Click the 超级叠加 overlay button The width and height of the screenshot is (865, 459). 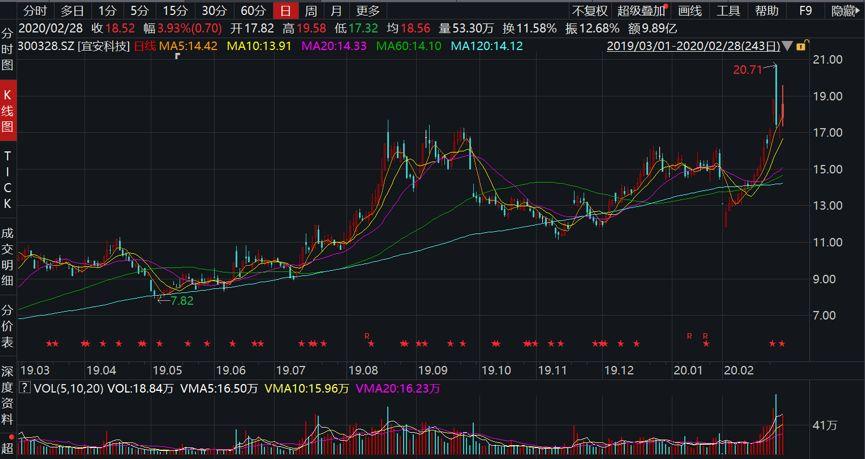[640, 10]
